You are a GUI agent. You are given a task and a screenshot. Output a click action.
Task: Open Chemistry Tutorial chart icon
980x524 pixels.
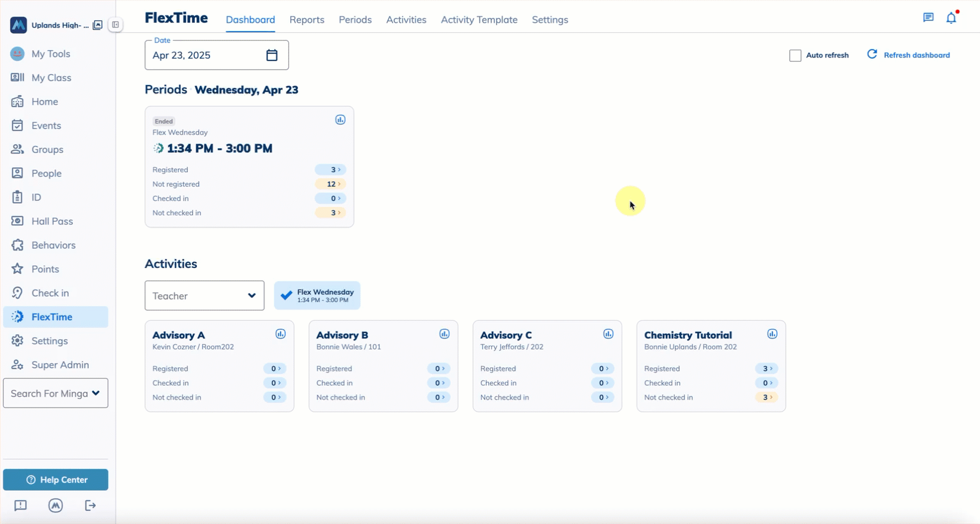click(772, 334)
